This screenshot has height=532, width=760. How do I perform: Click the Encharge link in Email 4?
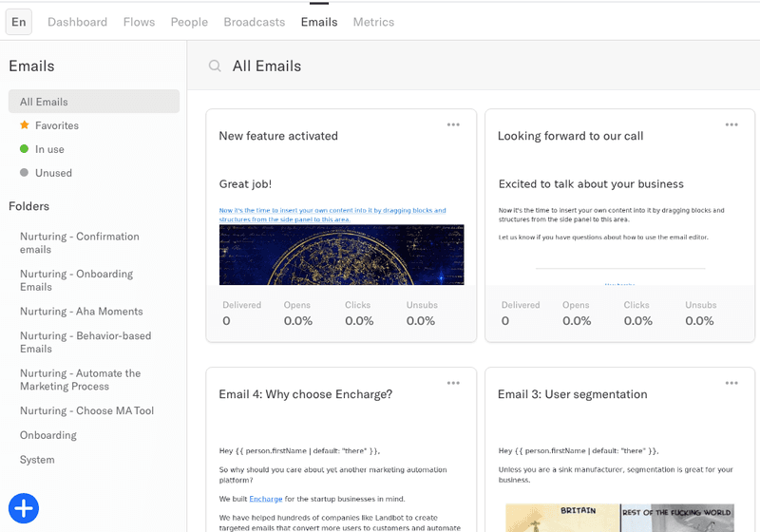coord(266,499)
